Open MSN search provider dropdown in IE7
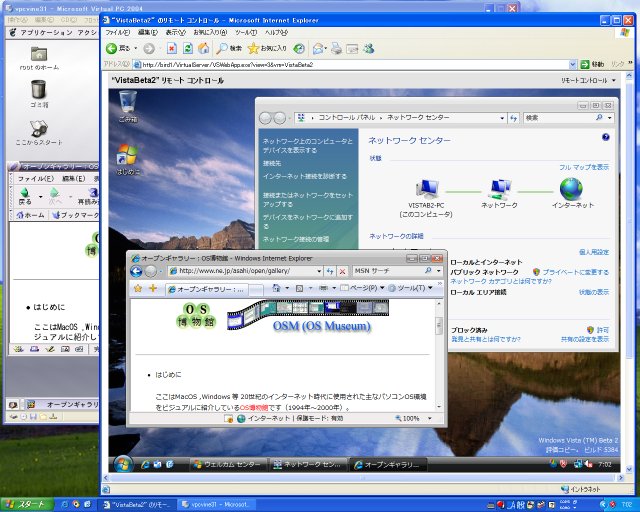640x512 pixels. coord(439,271)
